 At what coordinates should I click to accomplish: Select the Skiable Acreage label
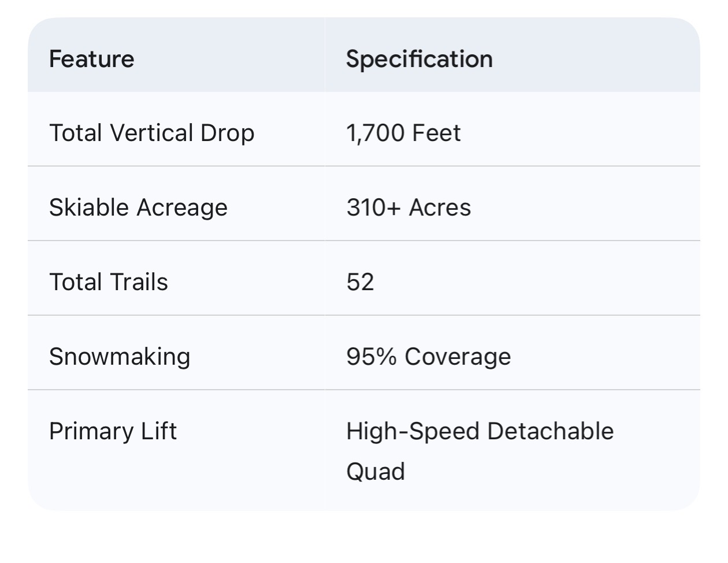pos(138,208)
